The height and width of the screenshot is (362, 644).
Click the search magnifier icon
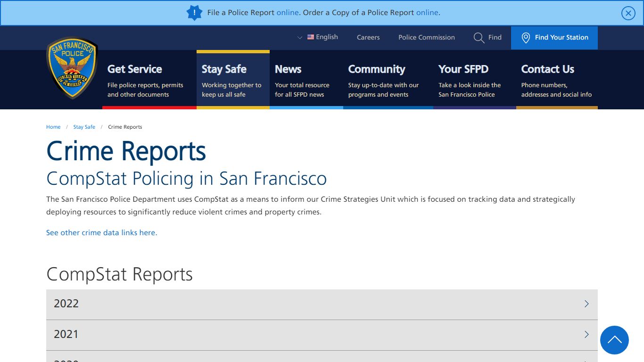[479, 38]
